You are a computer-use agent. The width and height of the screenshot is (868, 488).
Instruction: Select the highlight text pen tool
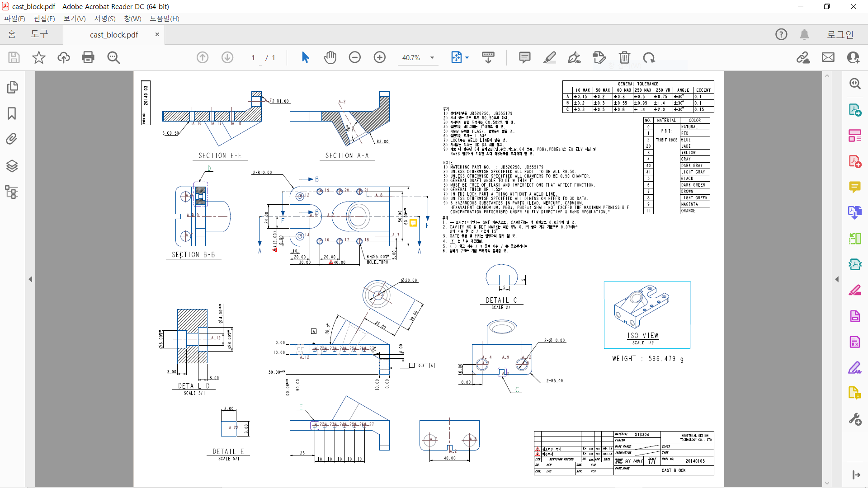(x=550, y=57)
